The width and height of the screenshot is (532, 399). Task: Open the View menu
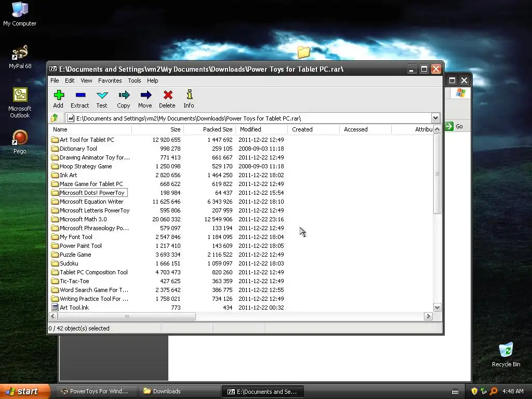click(x=86, y=81)
